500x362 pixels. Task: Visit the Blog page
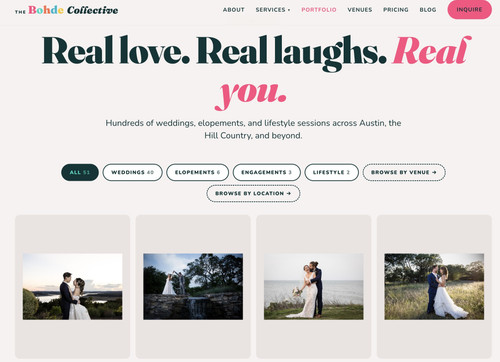pos(428,10)
